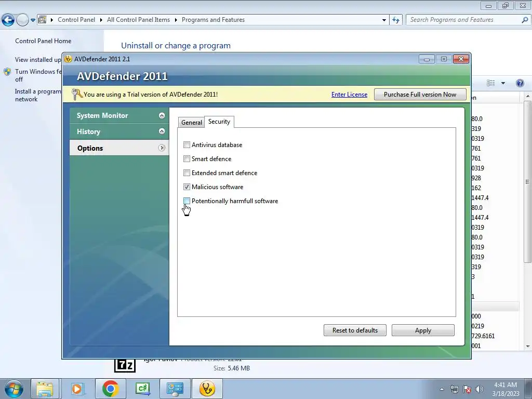
Task: Open File Explorer from the taskbar
Action: coord(45,389)
